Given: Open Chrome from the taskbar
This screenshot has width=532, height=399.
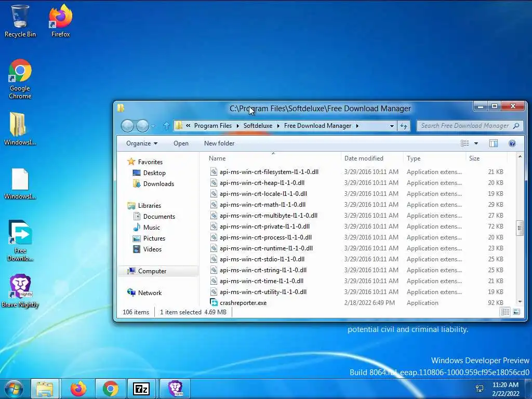Looking at the screenshot, I should click(x=110, y=389).
